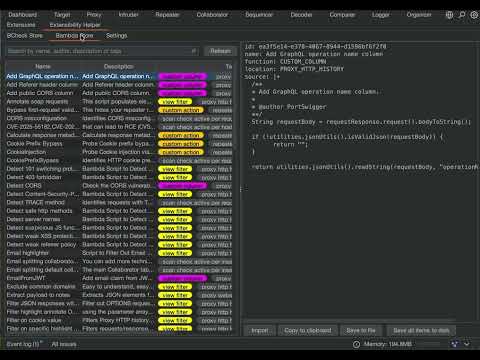Expand the status bar chevron arrow
The width and height of the screenshot is (480, 360).
pyautogui.click(x=467, y=344)
